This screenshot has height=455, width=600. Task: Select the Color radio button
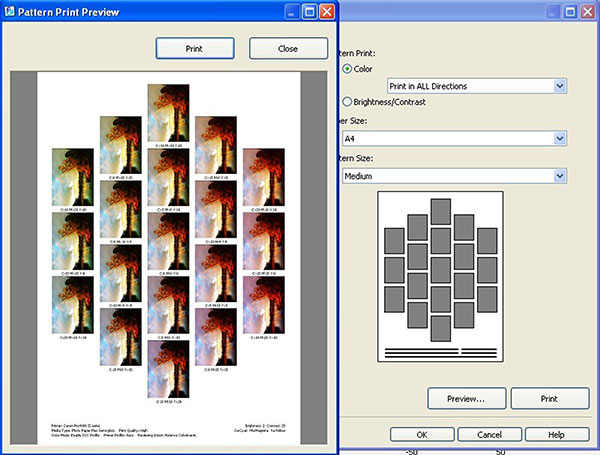tap(348, 69)
